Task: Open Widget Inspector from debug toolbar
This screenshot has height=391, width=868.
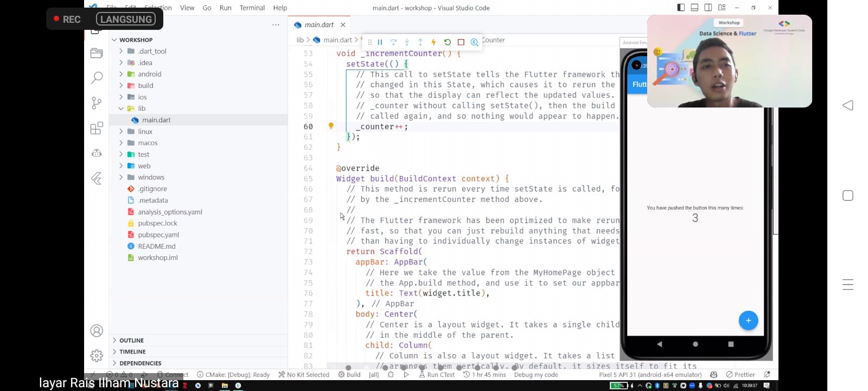Action: [474, 42]
